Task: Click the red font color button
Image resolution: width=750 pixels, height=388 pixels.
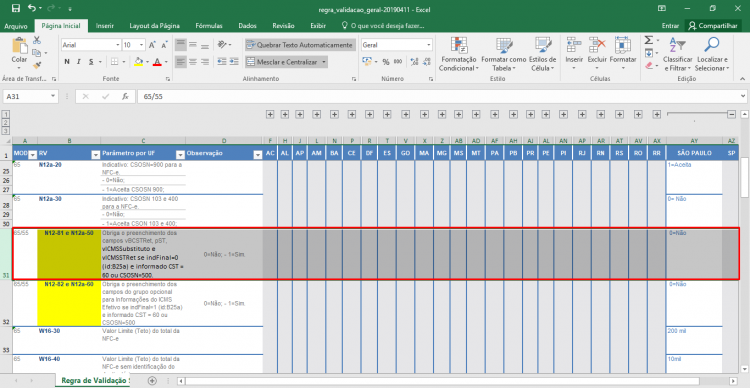Action: 157,62
